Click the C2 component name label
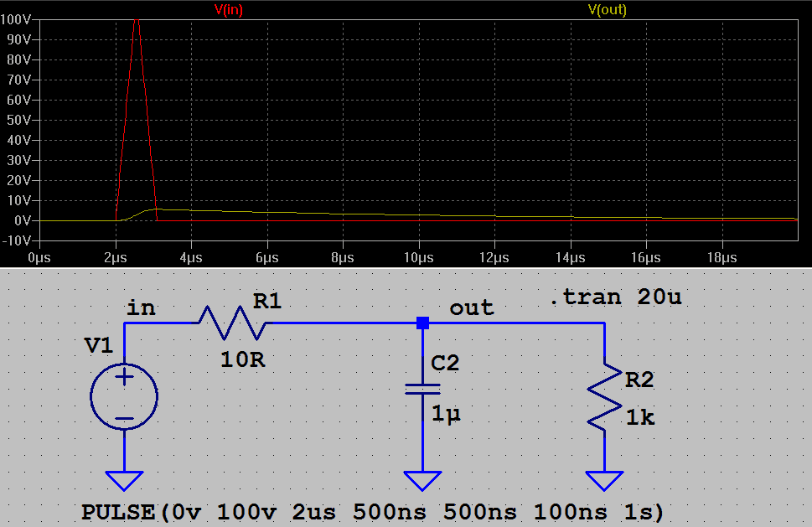The image size is (812, 527). click(445, 363)
